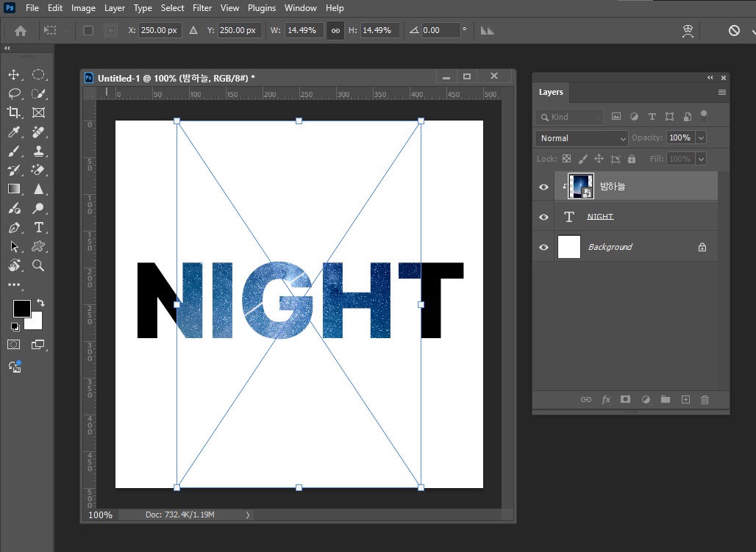This screenshot has height=552, width=756.
Task: Select the Smudge tool in toolbar
Action: click(14, 208)
